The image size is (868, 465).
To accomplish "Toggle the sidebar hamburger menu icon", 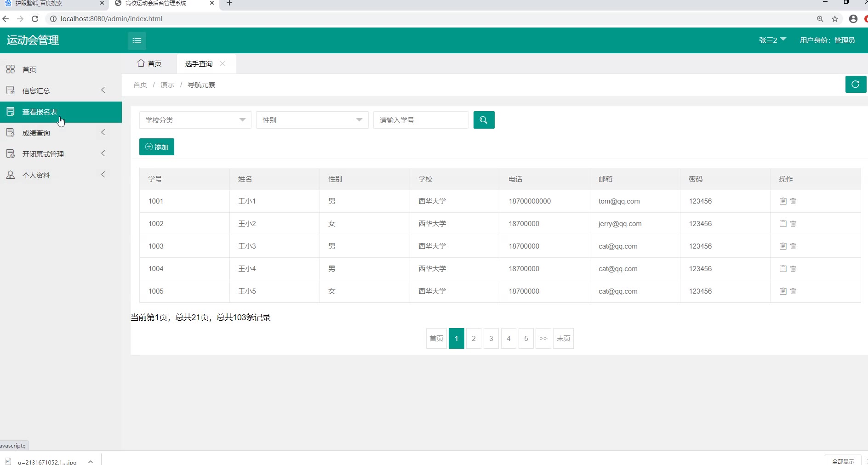I will click(x=137, y=40).
